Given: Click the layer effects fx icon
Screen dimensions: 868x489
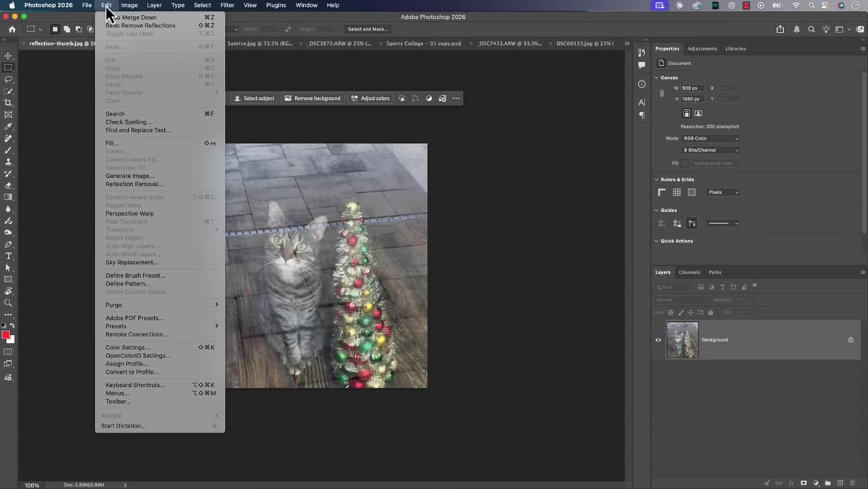Looking at the screenshot, I should (x=791, y=482).
